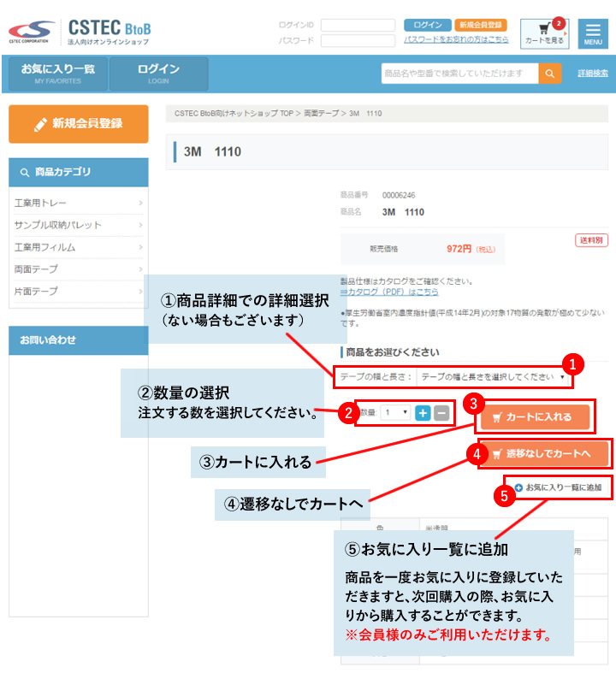Expand the 片面テープ category
Viewport: 616px width, 673px height.
(x=79, y=291)
